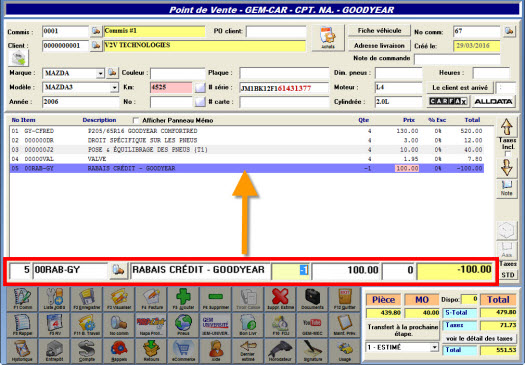The height and width of the screenshot is (365, 525).
Task: Select the VALVE item row
Action: point(247,159)
